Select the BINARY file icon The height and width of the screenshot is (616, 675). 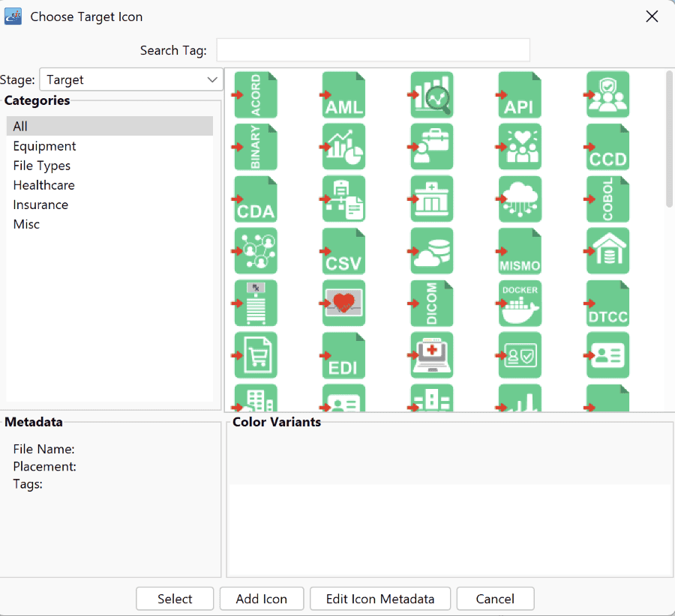pyautogui.click(x=256, y=147)
